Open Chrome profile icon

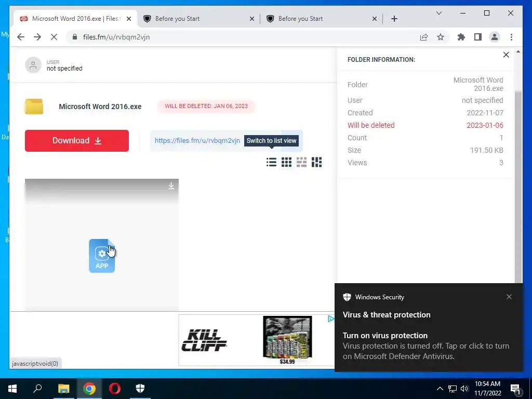495,37
